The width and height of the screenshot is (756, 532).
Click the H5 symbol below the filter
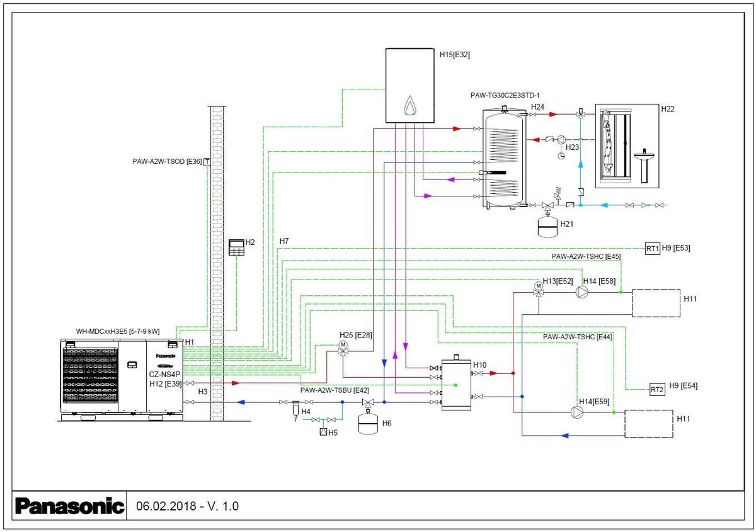[x=324, y=432]
